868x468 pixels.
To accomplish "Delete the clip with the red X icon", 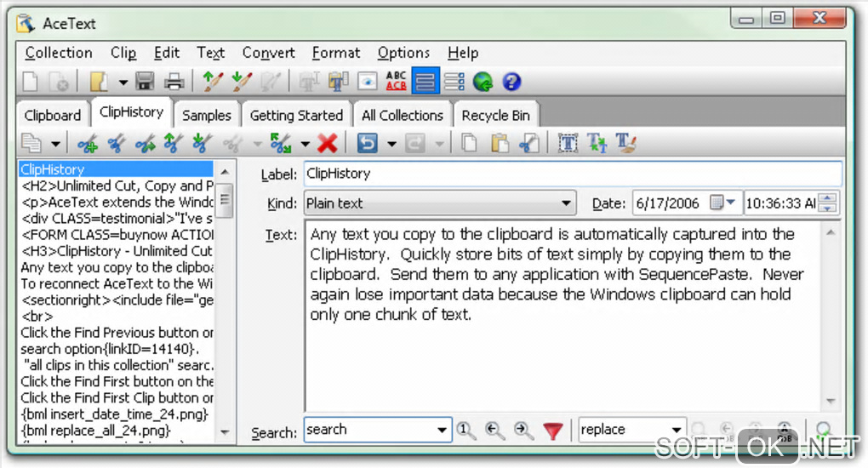I will click(328, 144).
